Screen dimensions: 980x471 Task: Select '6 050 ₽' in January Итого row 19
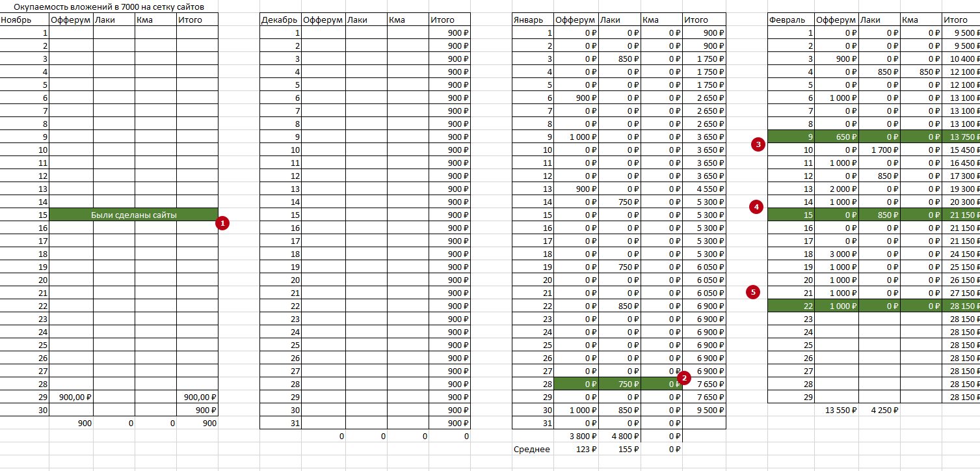(704, 267)
